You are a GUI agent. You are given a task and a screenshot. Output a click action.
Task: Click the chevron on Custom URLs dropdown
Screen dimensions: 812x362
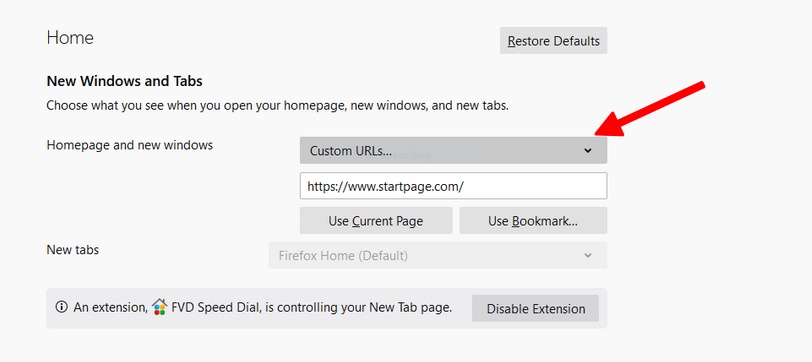pyautogui.click(x=588, y=151)
